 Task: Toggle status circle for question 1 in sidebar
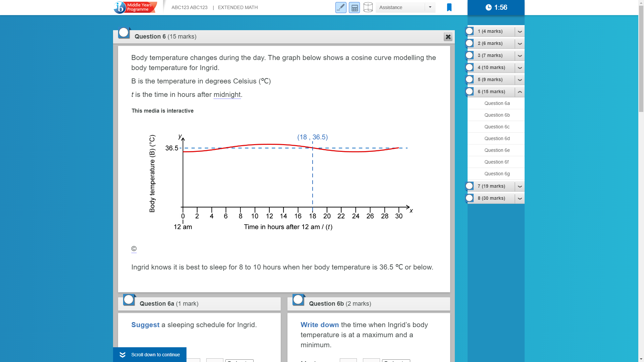[x=470, y=31]
